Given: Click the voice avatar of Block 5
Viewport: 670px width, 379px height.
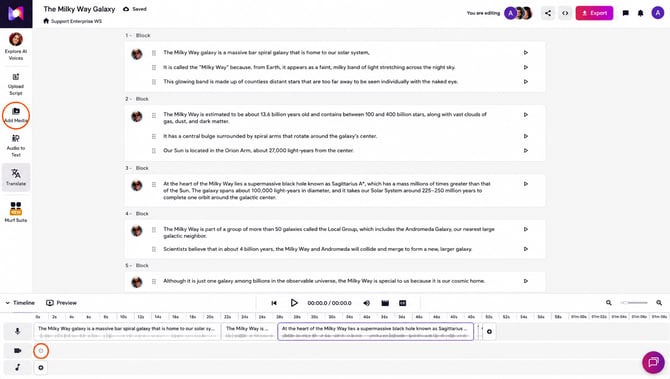Looking at the screenshot, I should coord(137,282).
